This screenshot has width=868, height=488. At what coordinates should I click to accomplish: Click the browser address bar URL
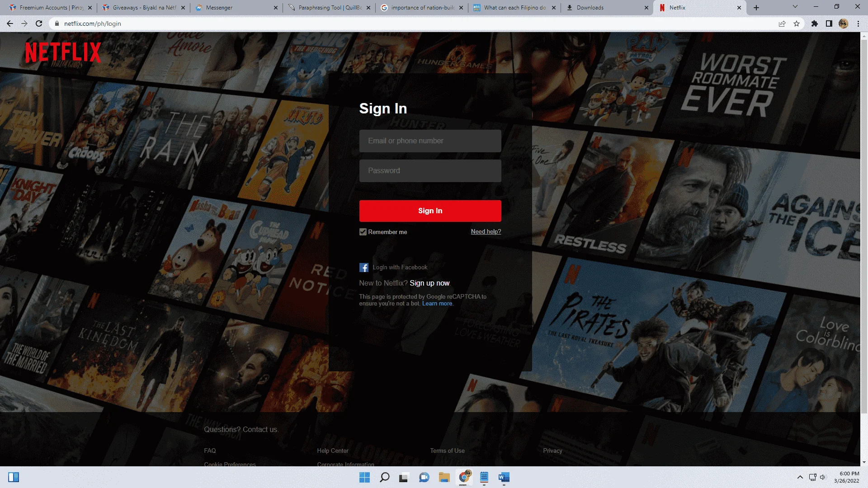[x=92, y=23]
